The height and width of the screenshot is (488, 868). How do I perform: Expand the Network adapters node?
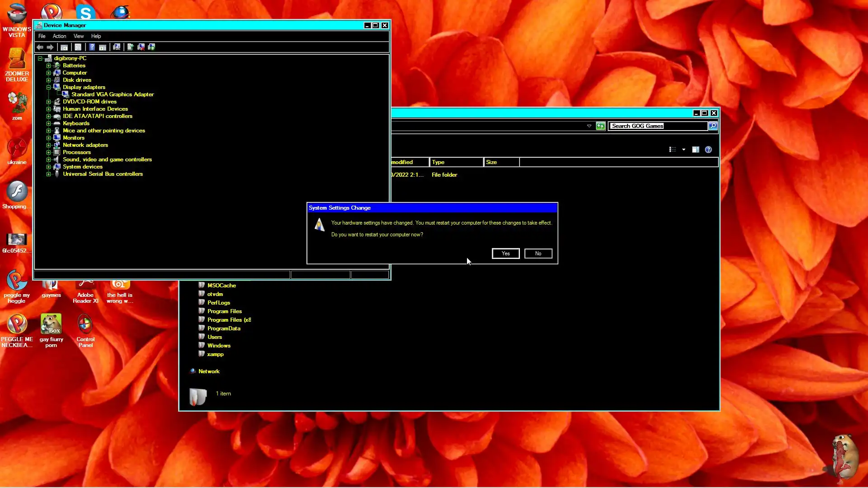(x=48, y=145)
